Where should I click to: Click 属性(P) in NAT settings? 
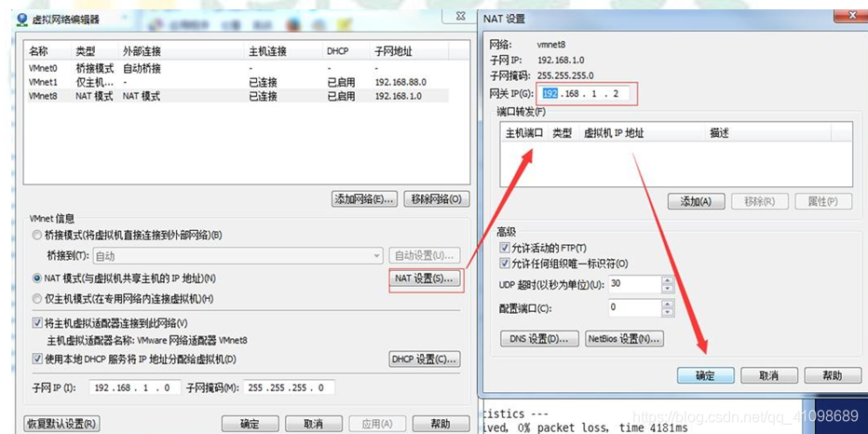tap(823, 201)
